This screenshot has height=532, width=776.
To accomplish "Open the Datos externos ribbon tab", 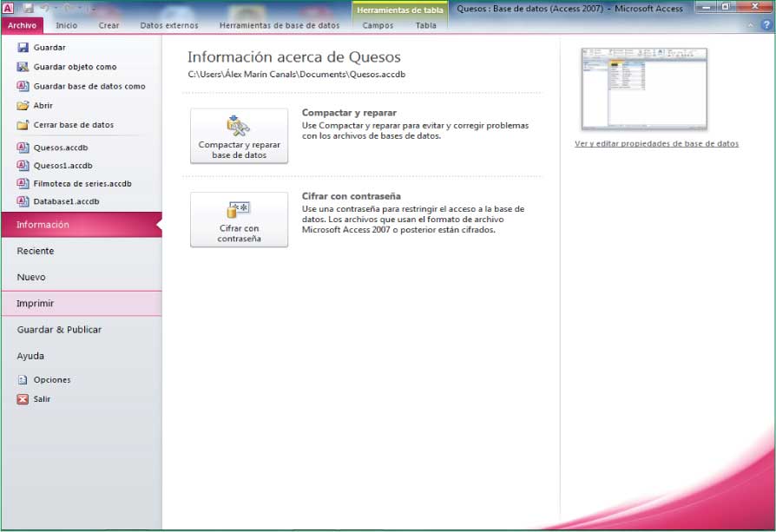I will [169, 25].
